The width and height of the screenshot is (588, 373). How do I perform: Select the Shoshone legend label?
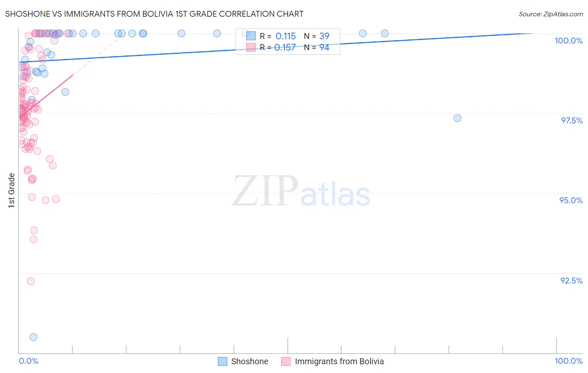(x=250, y=361)
